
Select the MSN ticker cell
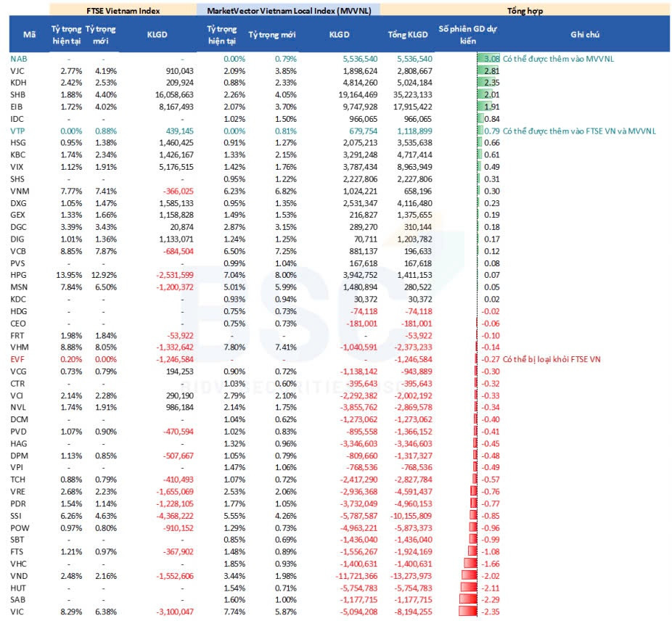tap(19, 287)
